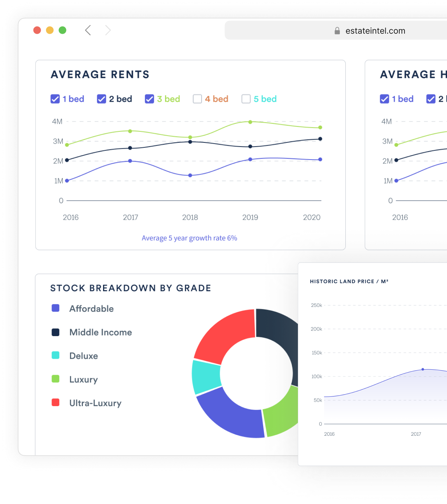This screenshot has width=447, height=504.
Task: Click the 250k label on land price axis
Action: (x=316, y=305)
